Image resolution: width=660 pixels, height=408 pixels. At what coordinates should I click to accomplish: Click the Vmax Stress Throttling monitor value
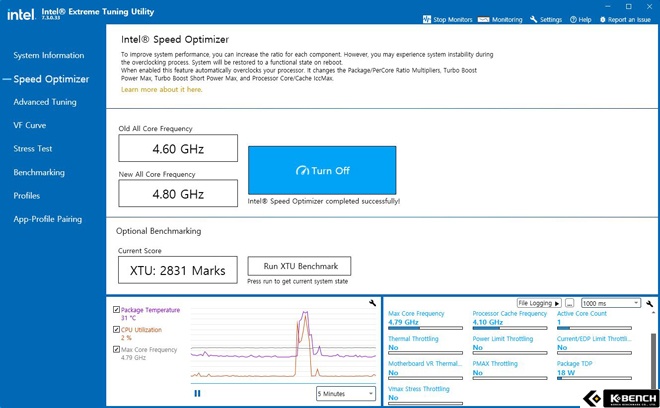tap(393, 397)
